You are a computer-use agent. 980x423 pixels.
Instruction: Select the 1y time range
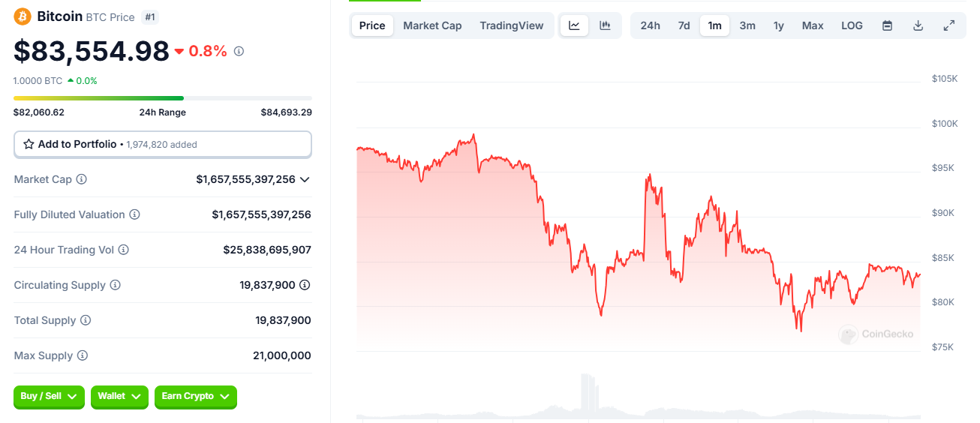[x=779, y=25]
